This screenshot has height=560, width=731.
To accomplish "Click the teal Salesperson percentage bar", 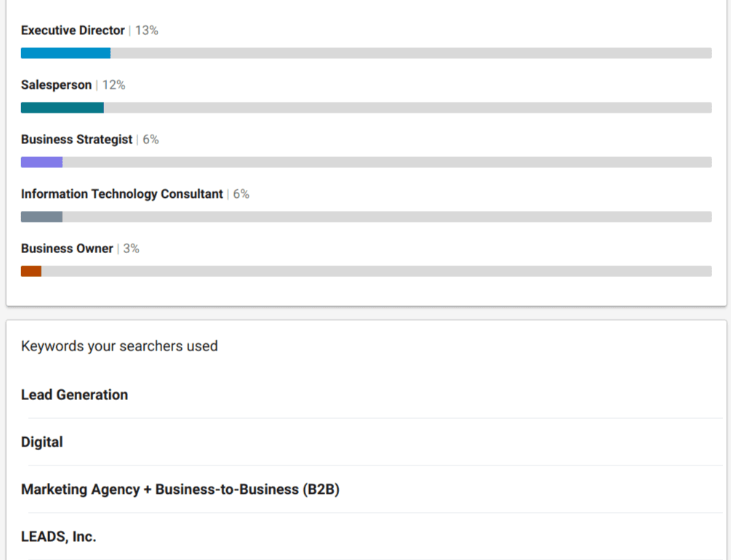I will [63, 108].
